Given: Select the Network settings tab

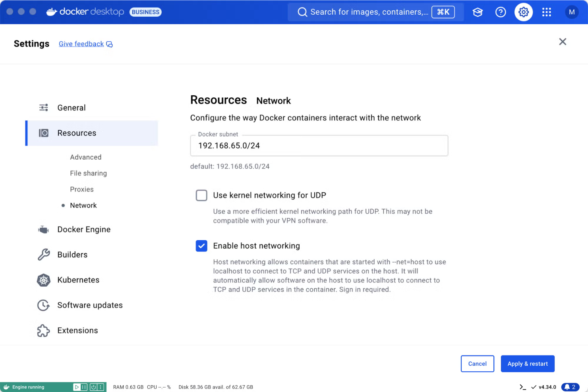Looking at the screenshot, I should pos(83,205).
